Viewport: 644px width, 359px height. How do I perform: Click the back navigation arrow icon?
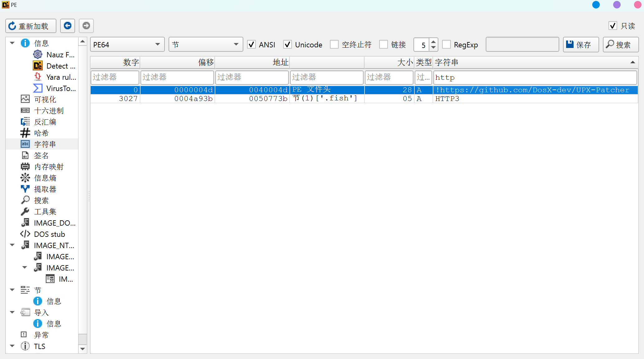pos(67,26)
